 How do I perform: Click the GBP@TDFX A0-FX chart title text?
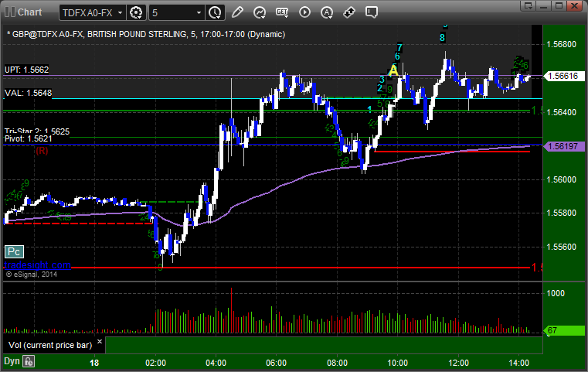[146, 34]
